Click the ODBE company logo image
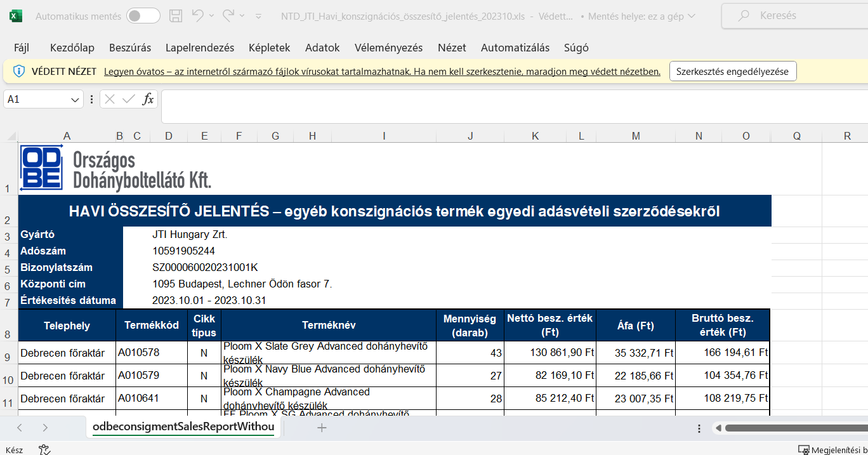The width and height of the screenshot is (868, 455). click(x=115, y=169)
